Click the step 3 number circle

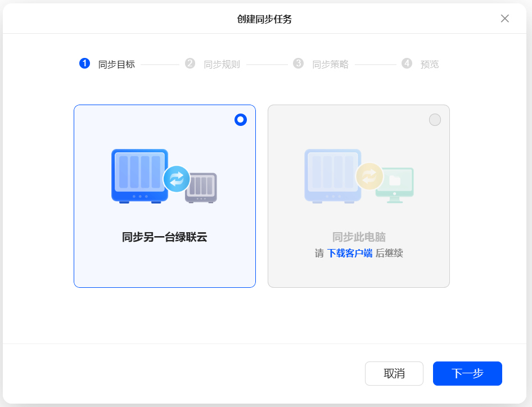tap(298, 64)
